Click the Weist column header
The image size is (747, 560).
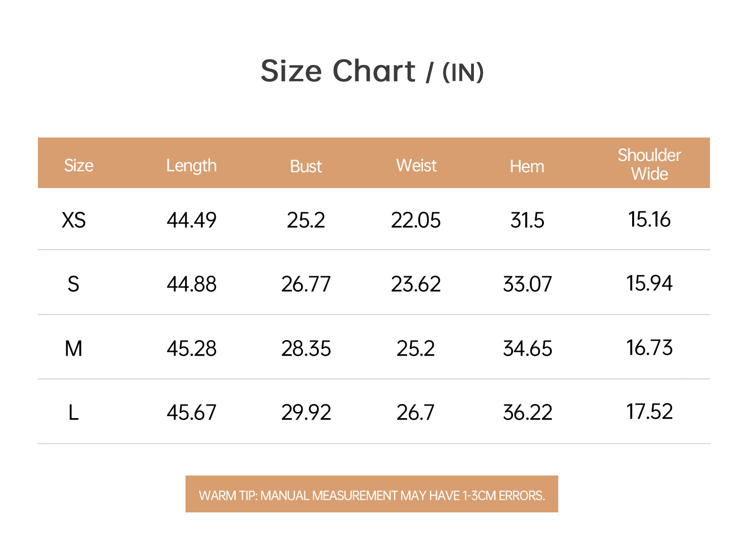coord(416,166)
